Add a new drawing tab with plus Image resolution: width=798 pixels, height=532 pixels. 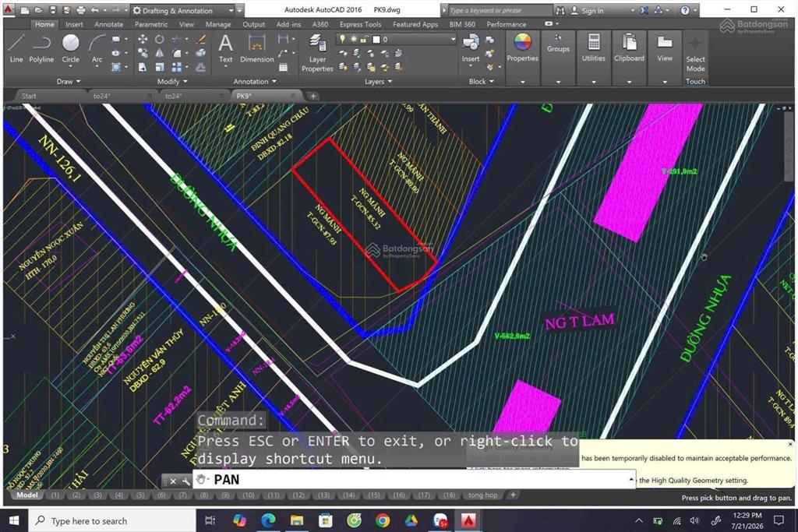click(x=313, y=96)
